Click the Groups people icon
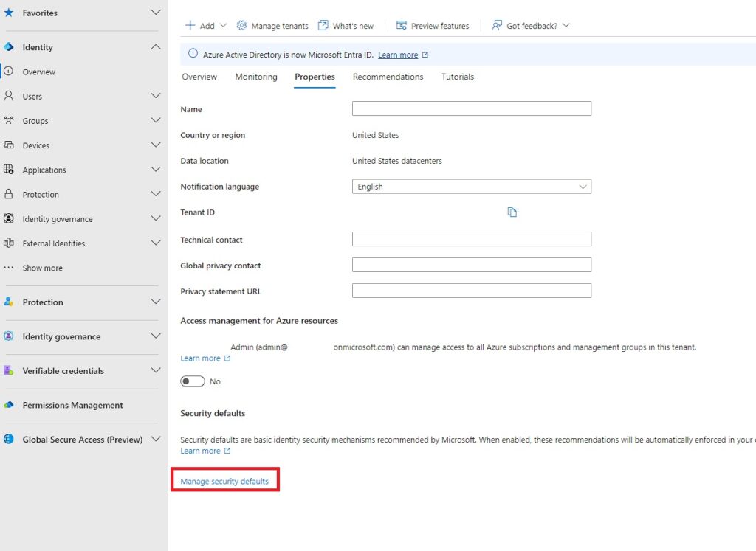This screenshot has width=756, height=551. coord(9,120)
